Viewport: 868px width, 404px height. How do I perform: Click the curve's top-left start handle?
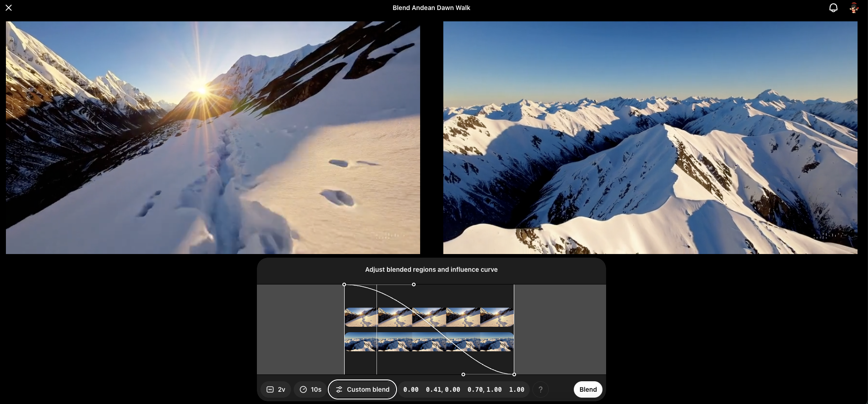point(344,284)
